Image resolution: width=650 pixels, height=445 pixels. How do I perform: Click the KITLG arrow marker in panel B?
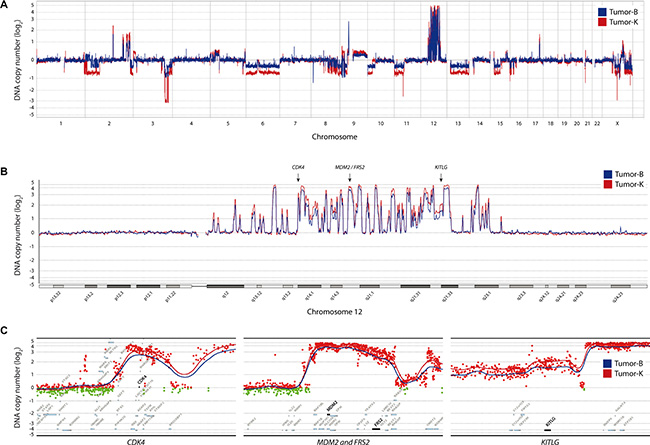pyautogui.click(x=441, y=177)
